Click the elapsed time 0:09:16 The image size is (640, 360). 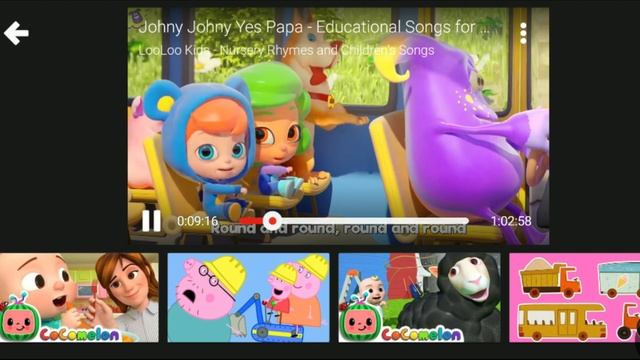198,221
